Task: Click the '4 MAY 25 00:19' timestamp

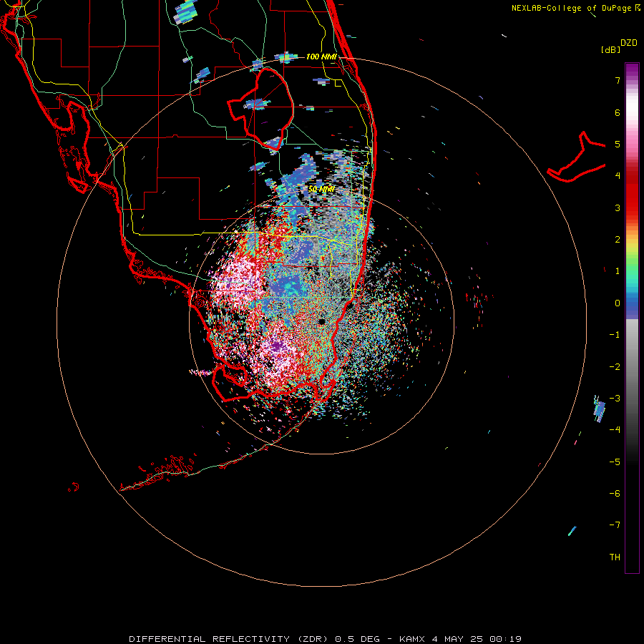Action: 477,639
